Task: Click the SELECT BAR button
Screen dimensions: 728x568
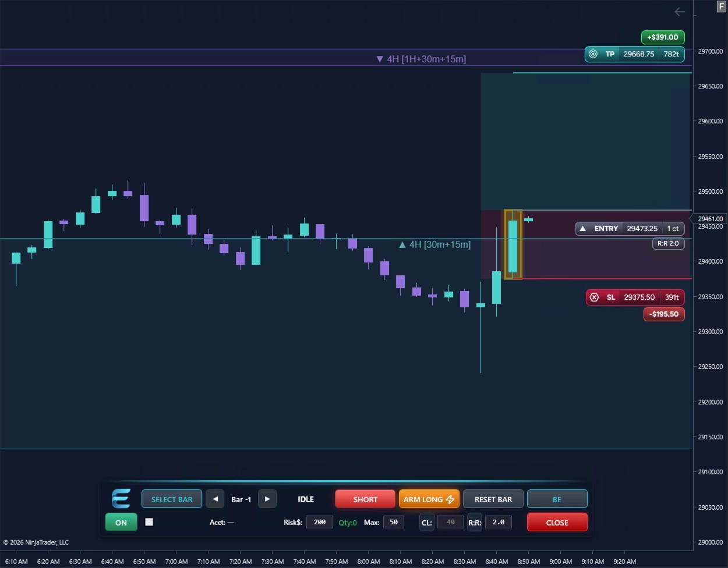Action: point(172,499)
